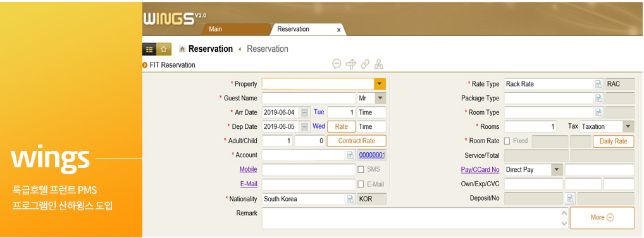Viewport: 644px width, 238px height.
Task: Click the Deposit/No lookup icon
Action: [x=570, y=198]
